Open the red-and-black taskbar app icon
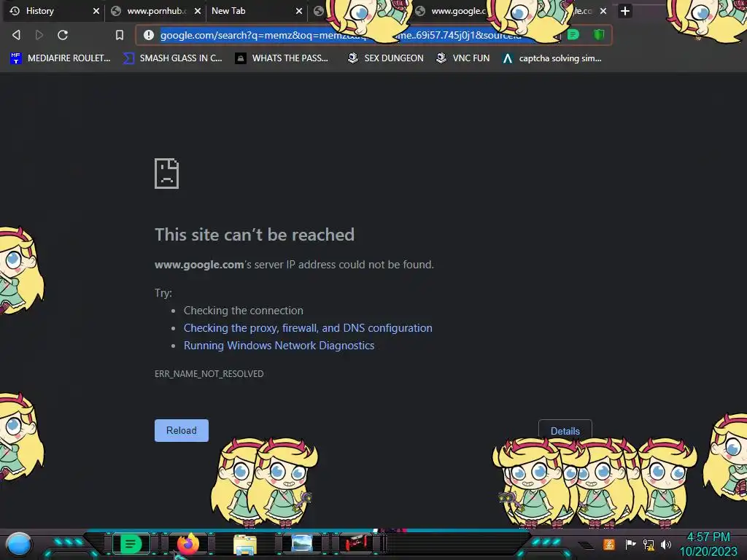Viewport: 747px width, 560px height. point(357,544)
